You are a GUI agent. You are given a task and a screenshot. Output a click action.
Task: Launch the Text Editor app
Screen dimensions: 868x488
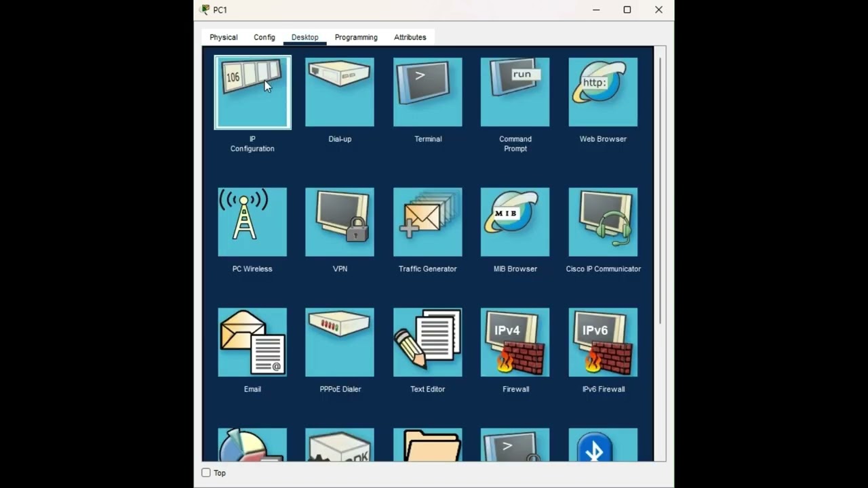click(428, 342)
